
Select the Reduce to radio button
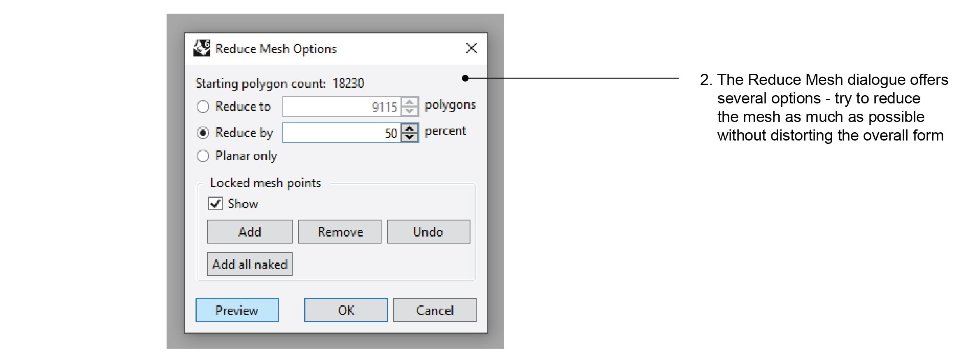tap(203, 107)
